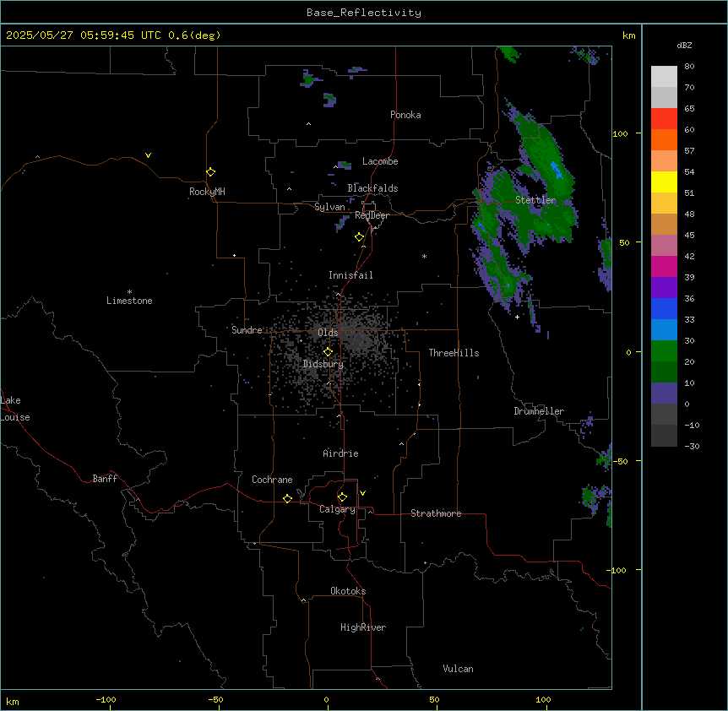Click the Base_Reflectivity title text

pyautogui.click(x=364, y=13)
